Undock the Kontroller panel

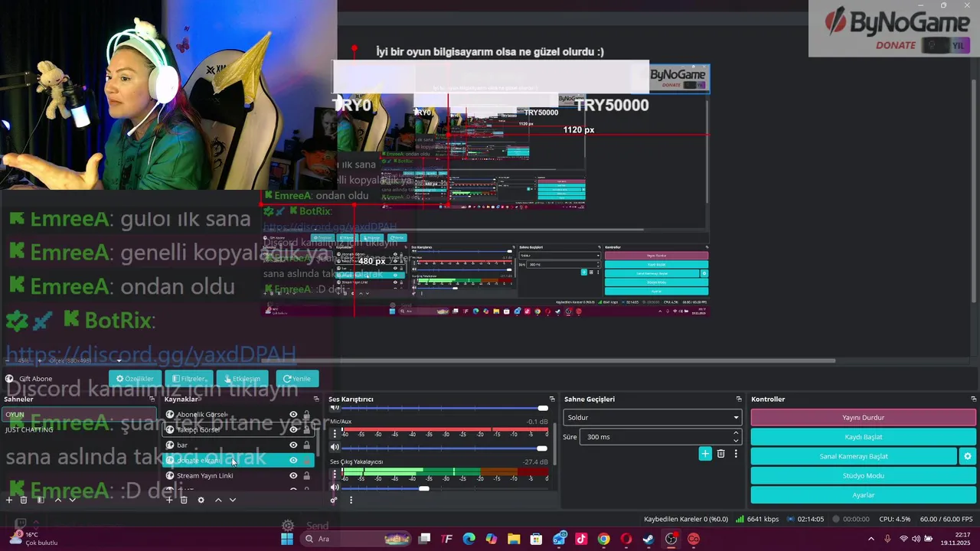[973, 399]
